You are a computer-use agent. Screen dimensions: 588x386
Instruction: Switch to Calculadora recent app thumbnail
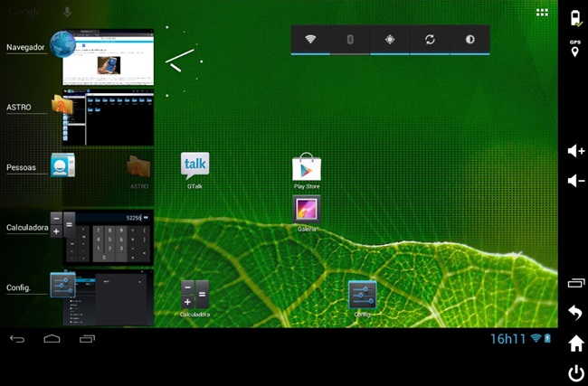108,238
